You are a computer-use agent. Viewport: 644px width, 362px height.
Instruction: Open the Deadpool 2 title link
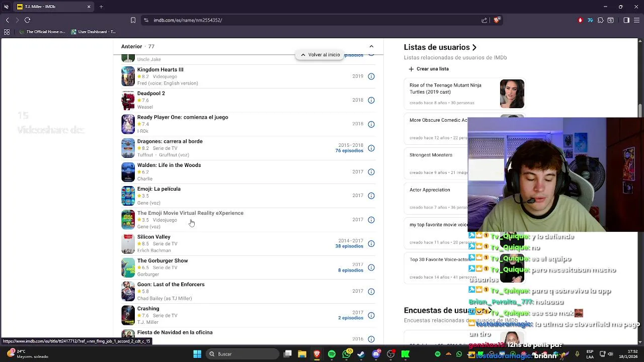point(151,94)
